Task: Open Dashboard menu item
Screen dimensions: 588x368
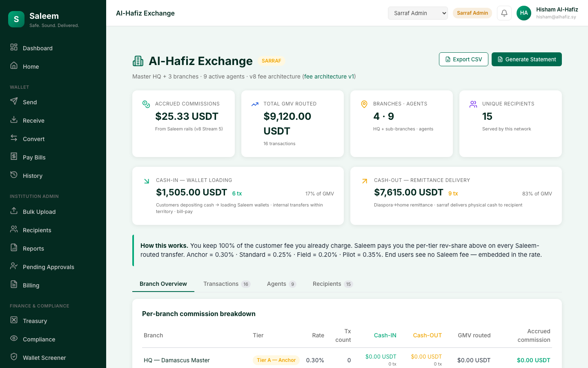Action: pyautogui.click(x=53, y=48)
